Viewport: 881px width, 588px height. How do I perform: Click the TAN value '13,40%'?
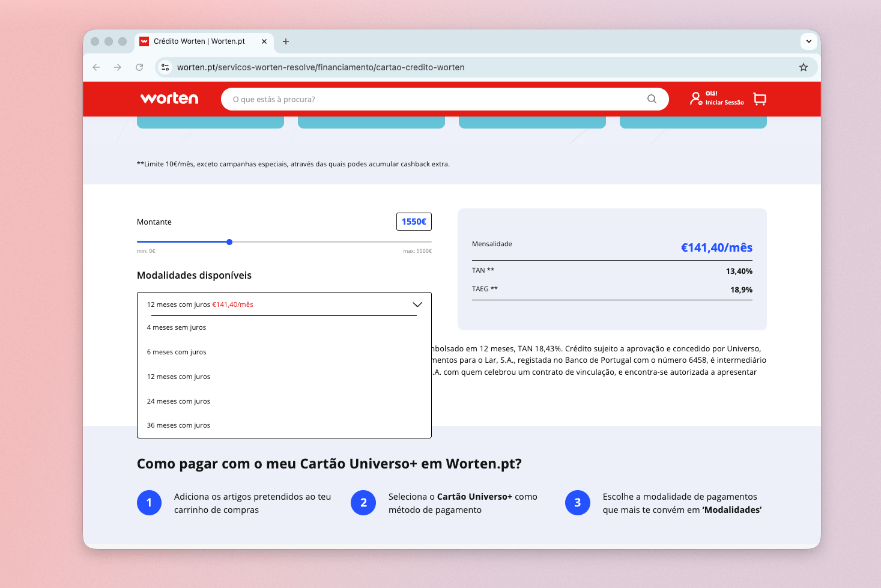coord(739,271)
